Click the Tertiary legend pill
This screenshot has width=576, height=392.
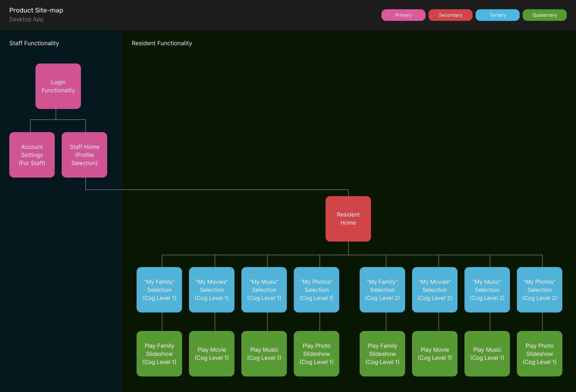tap(497, 15)
